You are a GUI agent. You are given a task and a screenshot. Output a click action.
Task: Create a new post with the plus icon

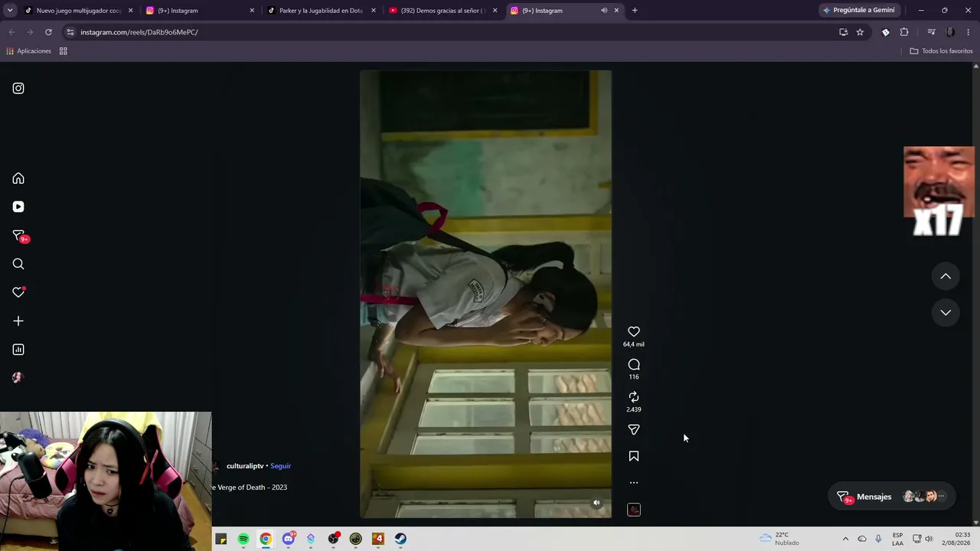point(18,321)
